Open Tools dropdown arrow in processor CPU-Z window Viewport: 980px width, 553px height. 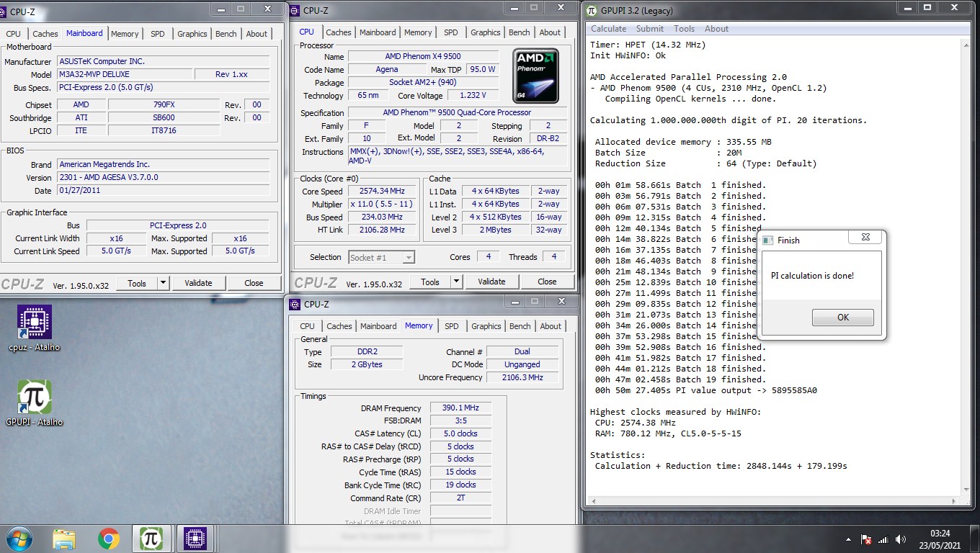[x=456, y=282]
